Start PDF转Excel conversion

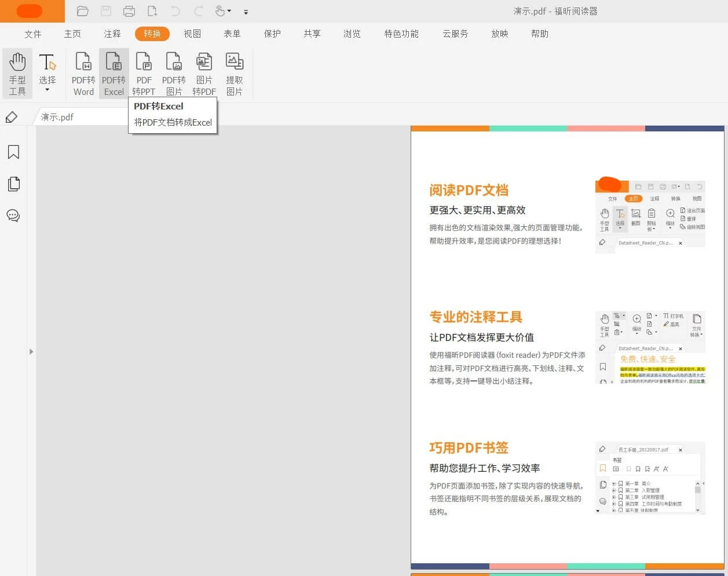pos(114,73)
